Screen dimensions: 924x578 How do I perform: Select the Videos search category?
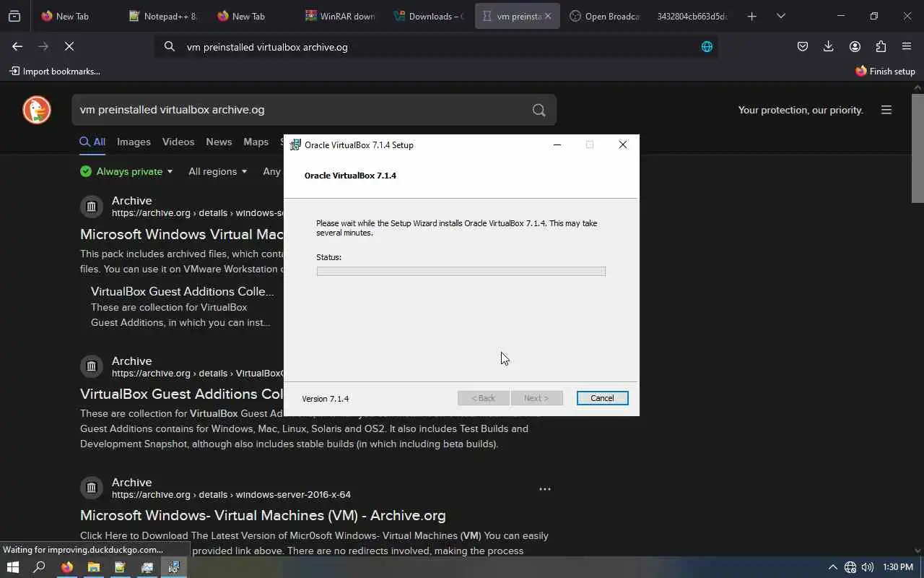[x=178, y=142]
